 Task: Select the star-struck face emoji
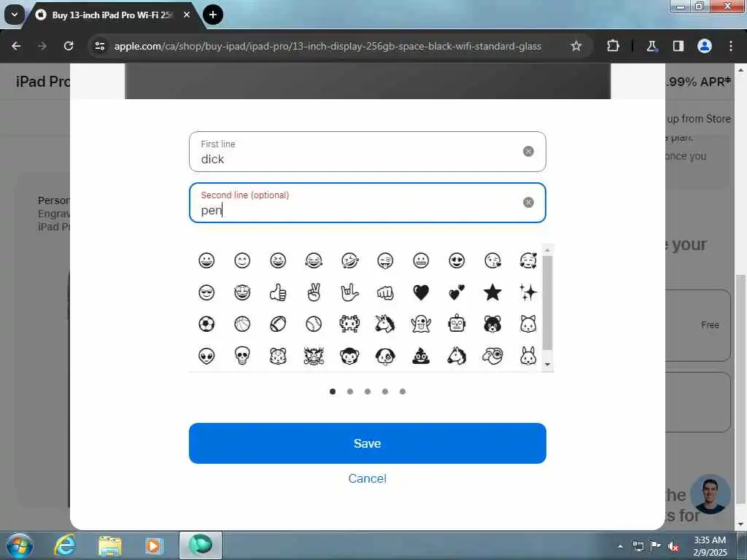pos(242,292)
